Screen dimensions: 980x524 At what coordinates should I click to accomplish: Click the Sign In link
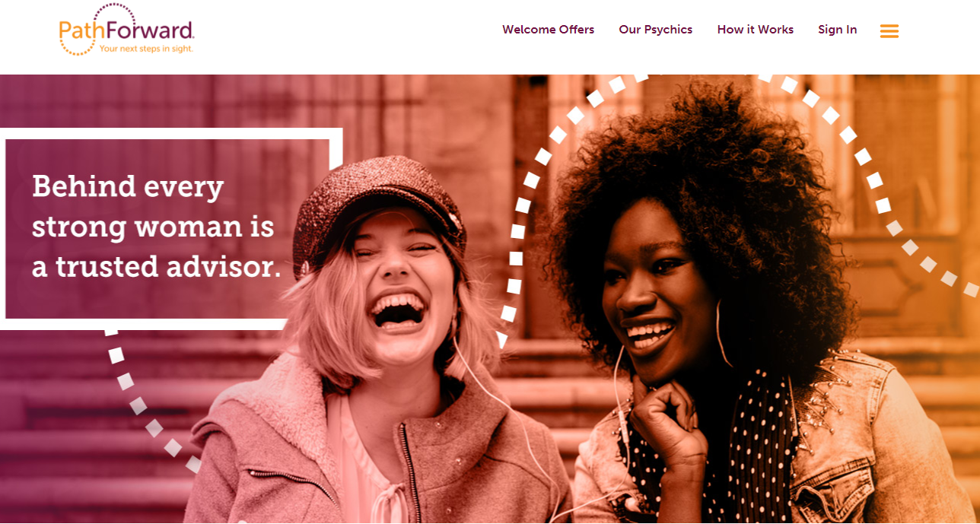[837, 30]
